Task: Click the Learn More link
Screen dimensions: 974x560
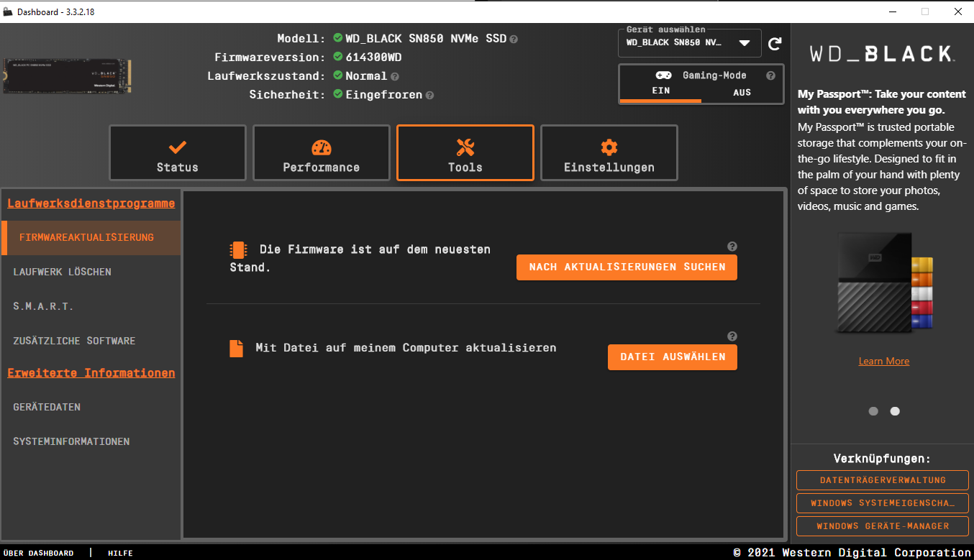Action: (884, 361)
